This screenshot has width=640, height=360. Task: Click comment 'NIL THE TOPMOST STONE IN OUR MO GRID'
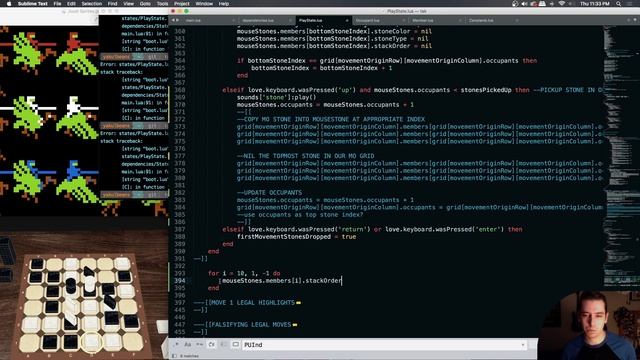pyautogui.click(x=305, y=156)
